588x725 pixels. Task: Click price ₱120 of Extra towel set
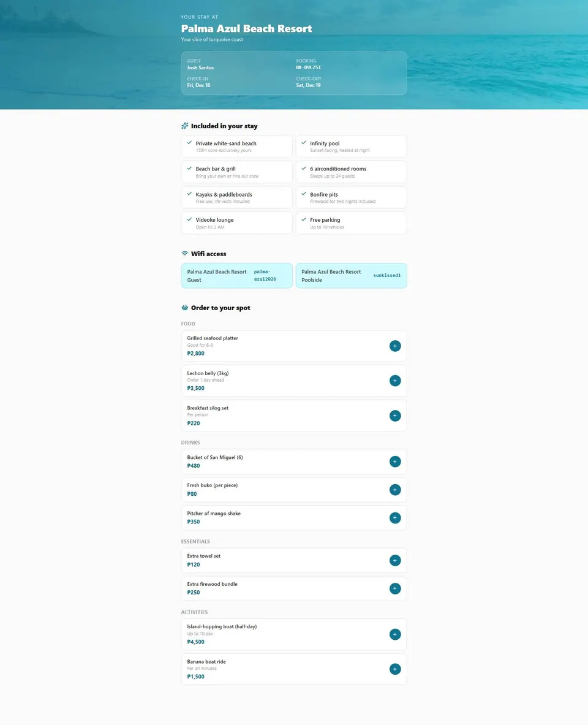point(193,564)
